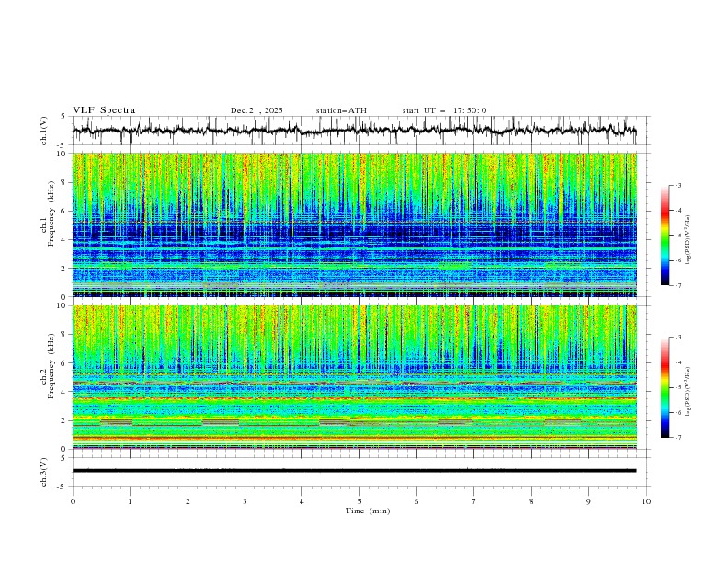This screenshot has height=563, width=728.
Task: Click time axis tick label "0"
Action: 73,501
